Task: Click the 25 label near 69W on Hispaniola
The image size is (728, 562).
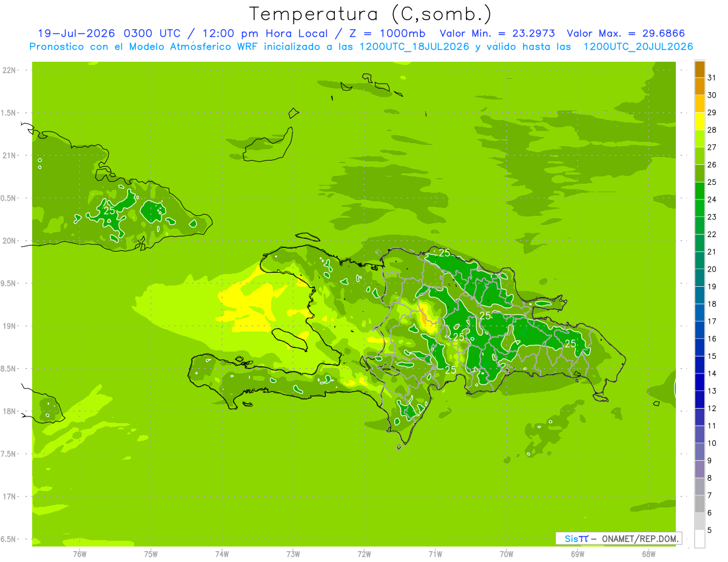Action: coord(570,343)
